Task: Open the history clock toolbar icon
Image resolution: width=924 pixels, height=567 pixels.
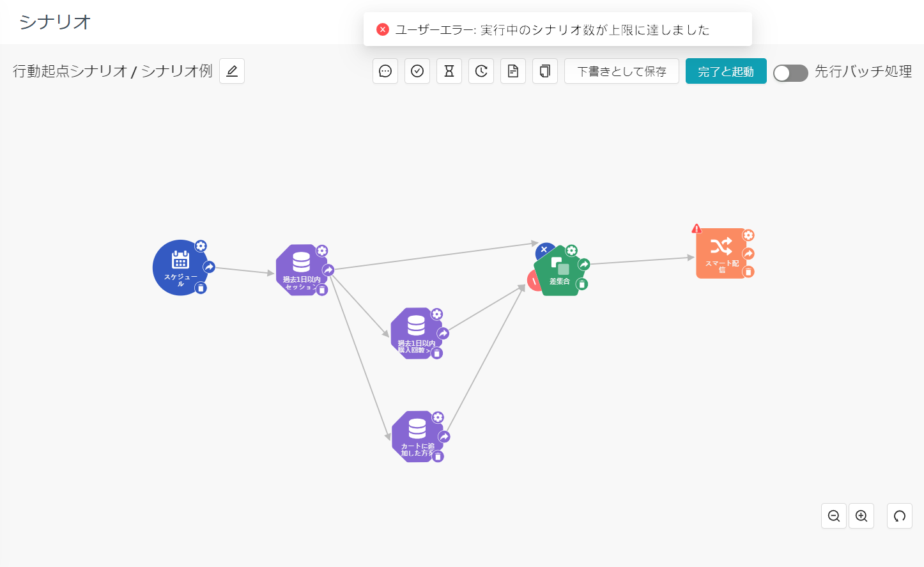Action: click(481, 71)
